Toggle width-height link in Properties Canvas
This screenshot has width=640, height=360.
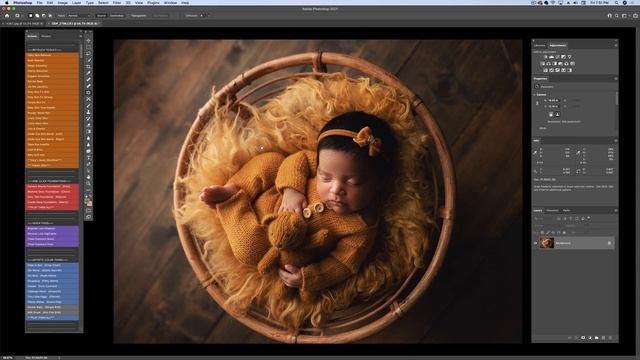537,103
